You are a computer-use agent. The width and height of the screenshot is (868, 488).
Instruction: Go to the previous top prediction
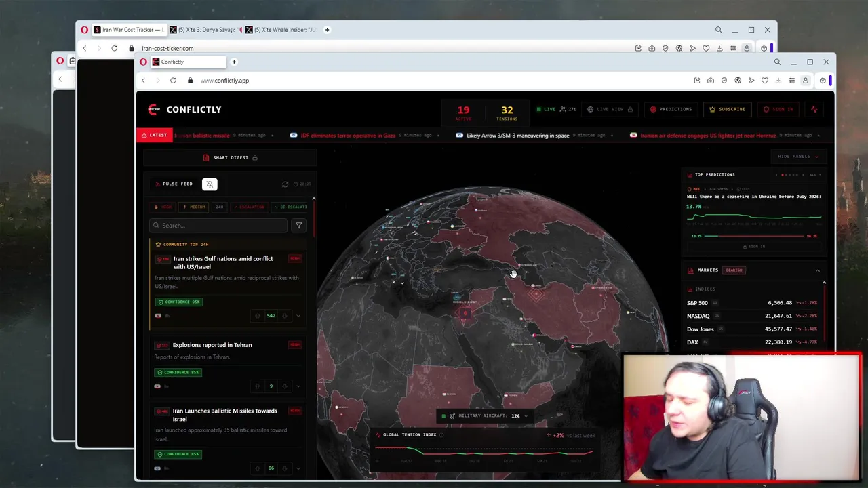pyautogui.click(x=776, y=175)
